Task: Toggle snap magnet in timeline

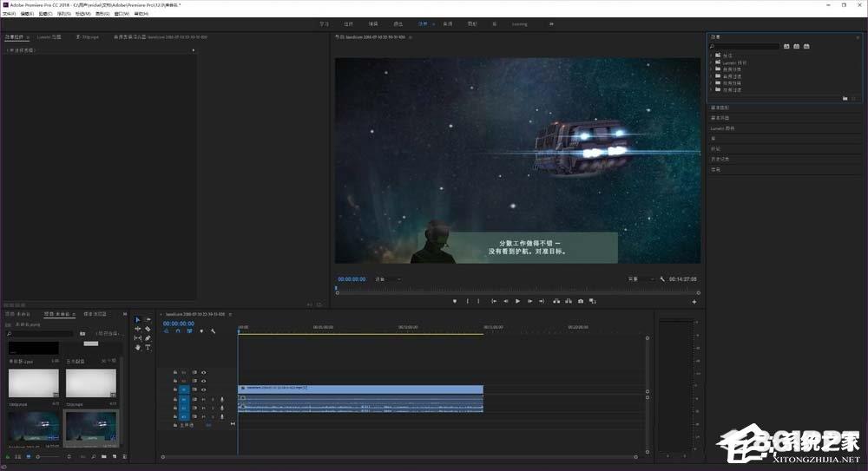Action: (x=178, y=331)
